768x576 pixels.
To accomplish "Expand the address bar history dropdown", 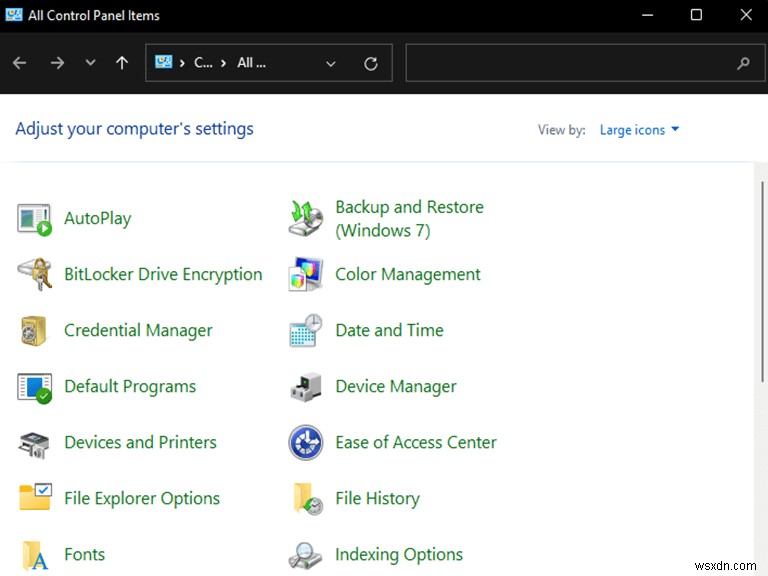I will (x=331, y=64).
